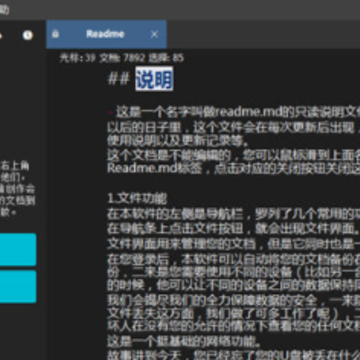Click the '选择: 85' selection count text
The height and width of the screenshot is (360, 360).
coord(166,58)
